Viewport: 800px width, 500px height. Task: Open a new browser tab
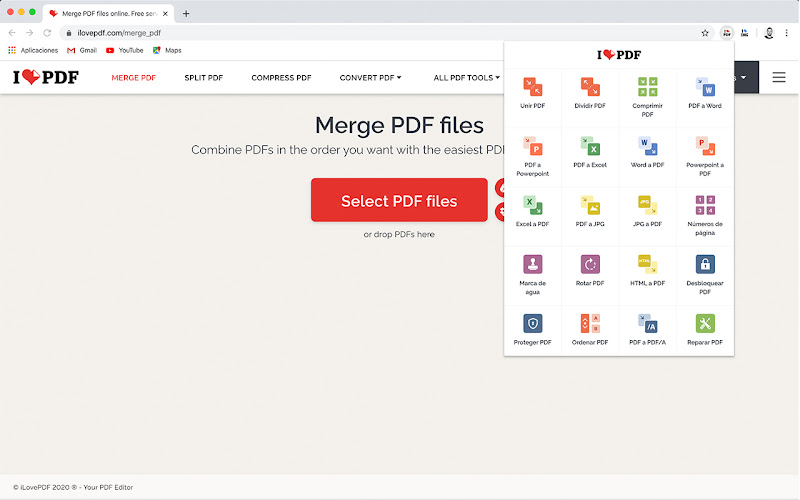(x=186, y=14)
